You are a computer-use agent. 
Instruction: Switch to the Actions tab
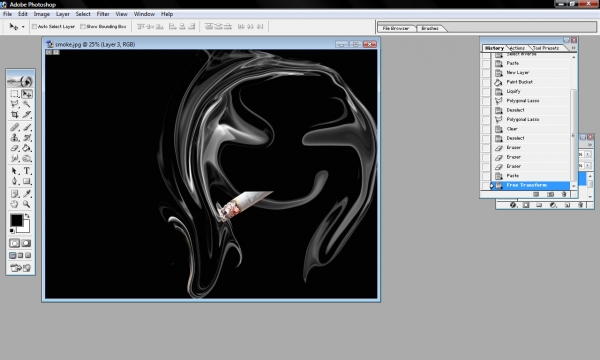coord(517,48)
